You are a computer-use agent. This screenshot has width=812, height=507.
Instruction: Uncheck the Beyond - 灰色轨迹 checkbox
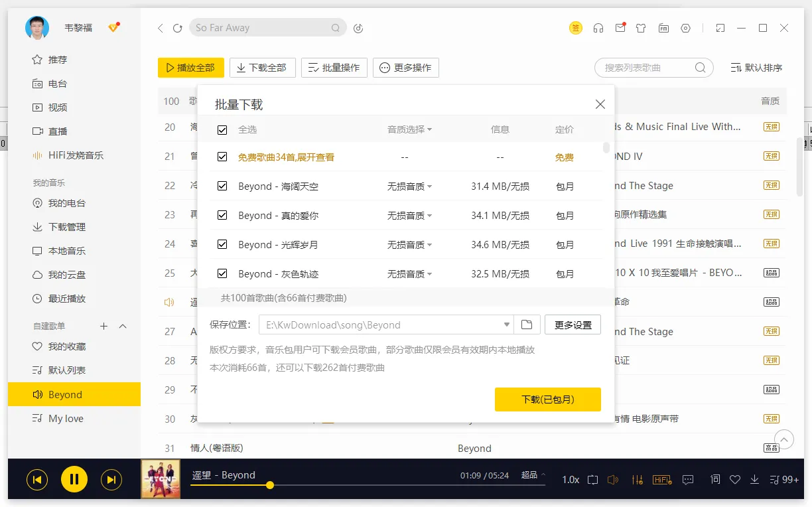click(x=222, y=273)
